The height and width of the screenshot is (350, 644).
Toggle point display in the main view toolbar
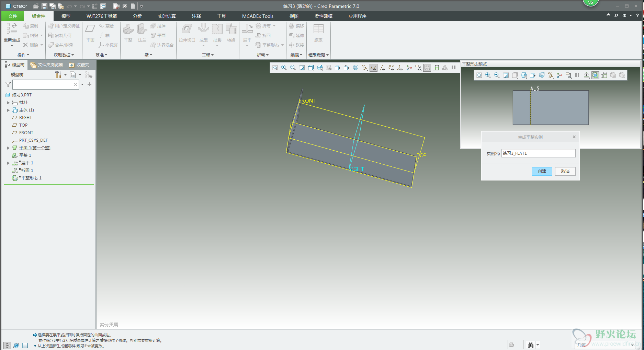tap(391, 68)
